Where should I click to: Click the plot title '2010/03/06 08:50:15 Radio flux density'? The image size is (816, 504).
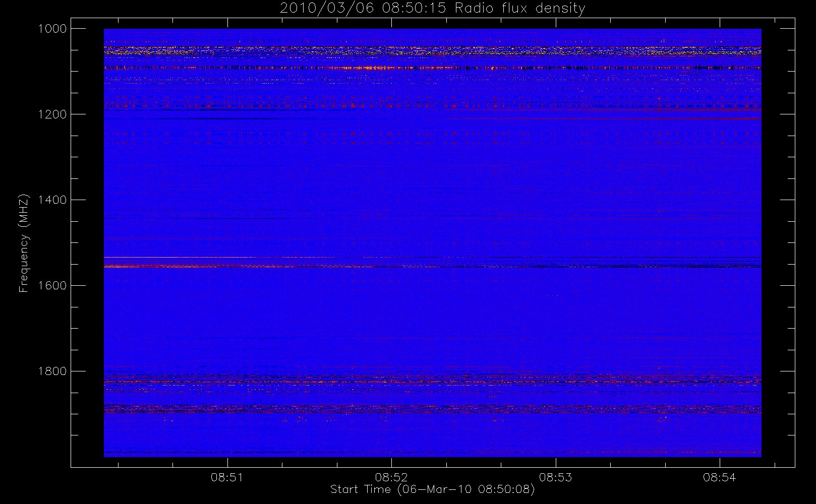click(x=432, y=9)
